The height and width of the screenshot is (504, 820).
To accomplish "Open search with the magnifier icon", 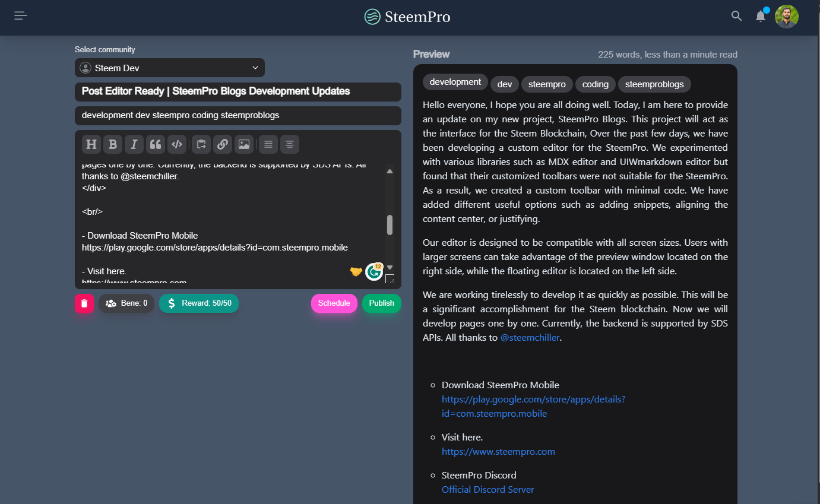I will (x=736, y=16).
